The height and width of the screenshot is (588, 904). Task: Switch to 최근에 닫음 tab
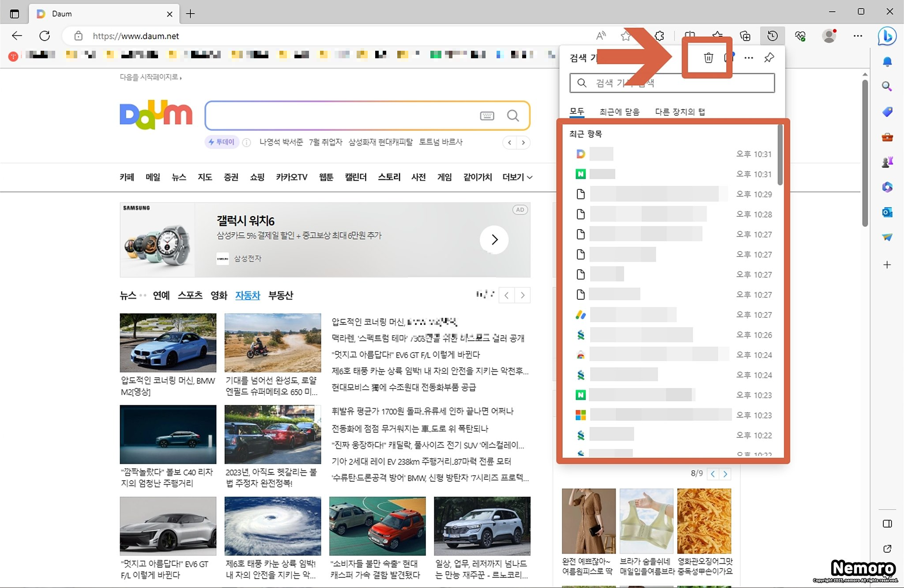click(619, 112)
